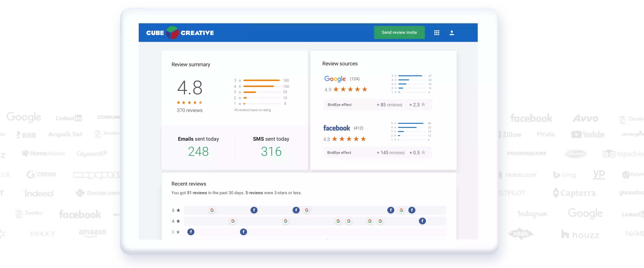
Task: Click the orange stars under 4.8 rating
Action: [x=189, y=102]
